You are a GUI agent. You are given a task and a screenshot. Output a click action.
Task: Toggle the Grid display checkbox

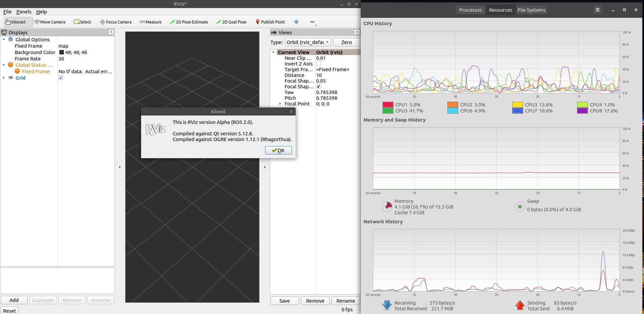point(61,78)
